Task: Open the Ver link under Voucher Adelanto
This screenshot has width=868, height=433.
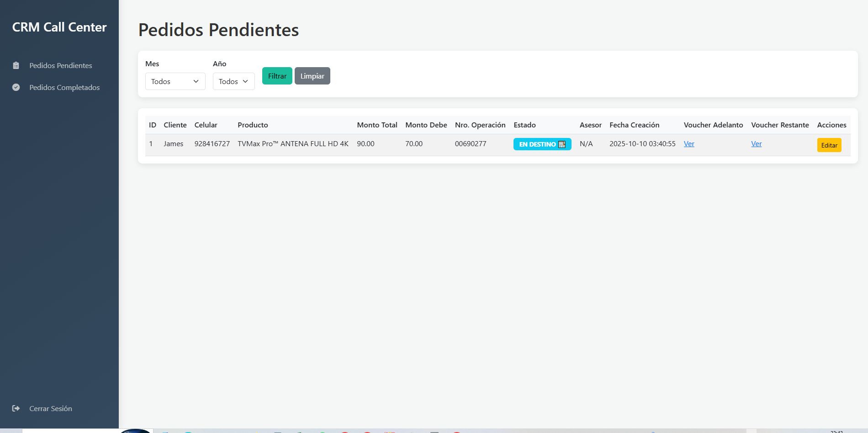Action: point(689,144)
